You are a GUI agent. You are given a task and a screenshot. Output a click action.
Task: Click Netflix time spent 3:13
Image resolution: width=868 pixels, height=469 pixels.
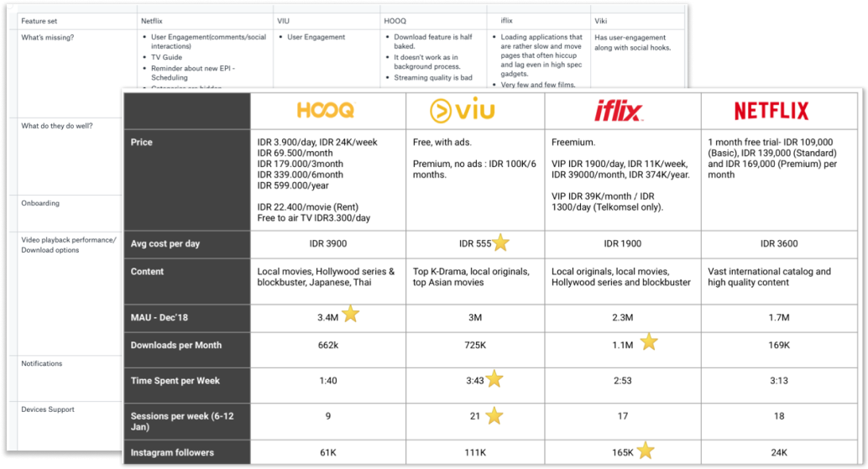[779, 381]
